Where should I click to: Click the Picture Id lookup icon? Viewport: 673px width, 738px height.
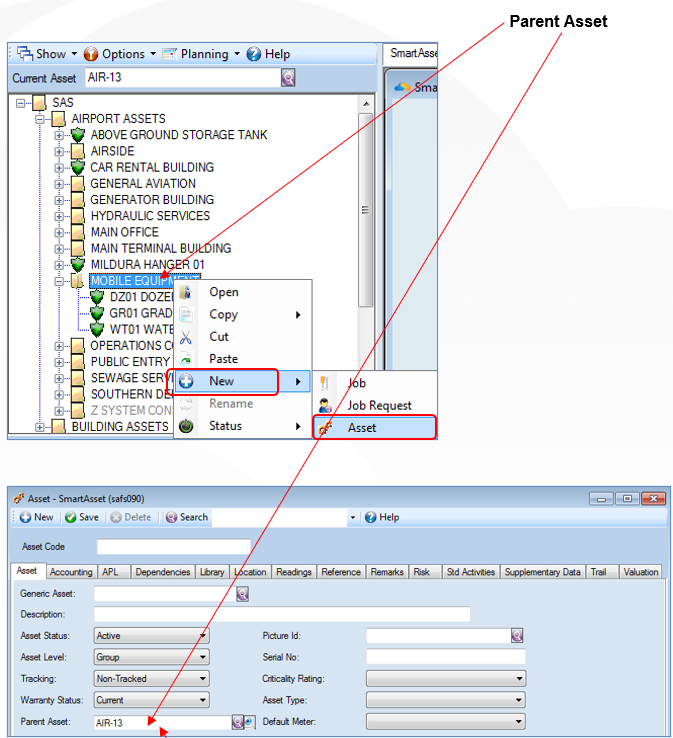(517, 635)
